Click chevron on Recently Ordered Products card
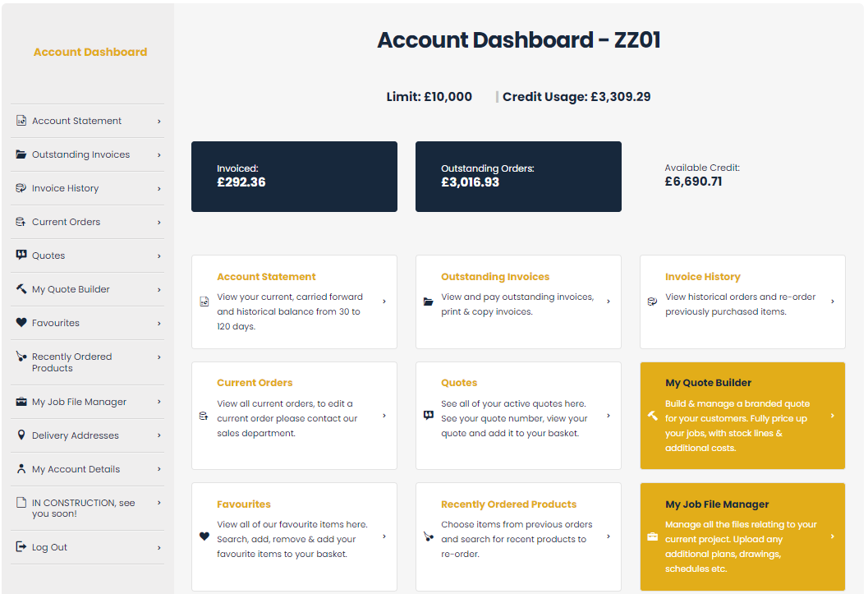868x594 pixels. tap(609, 536)
